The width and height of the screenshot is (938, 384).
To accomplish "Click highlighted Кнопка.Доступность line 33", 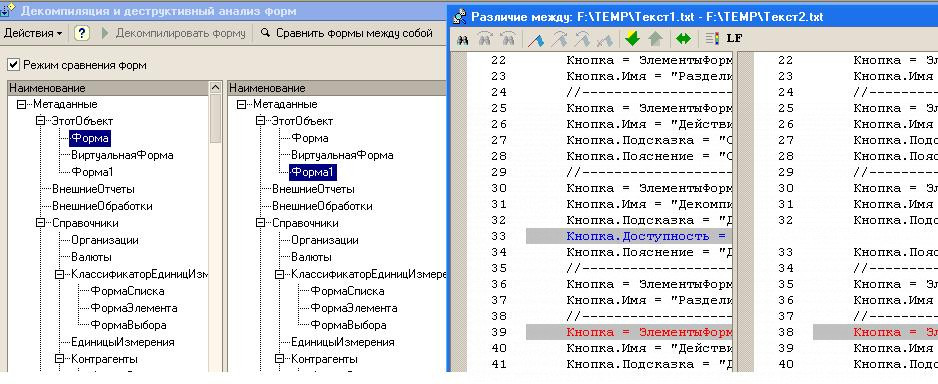I will click(x=628, y=236).
